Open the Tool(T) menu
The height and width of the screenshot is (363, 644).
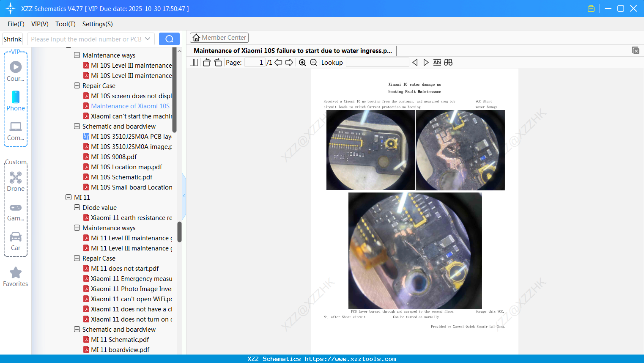66,24
